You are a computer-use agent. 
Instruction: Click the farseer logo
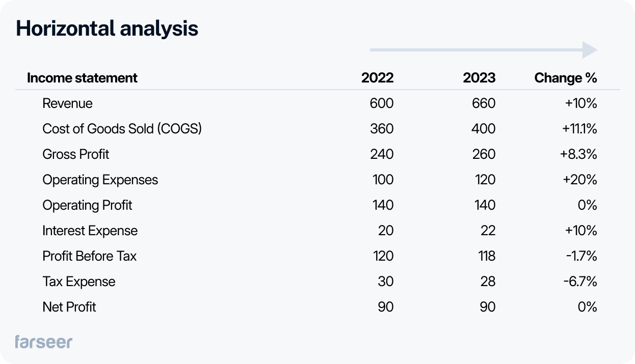[44, 342]
